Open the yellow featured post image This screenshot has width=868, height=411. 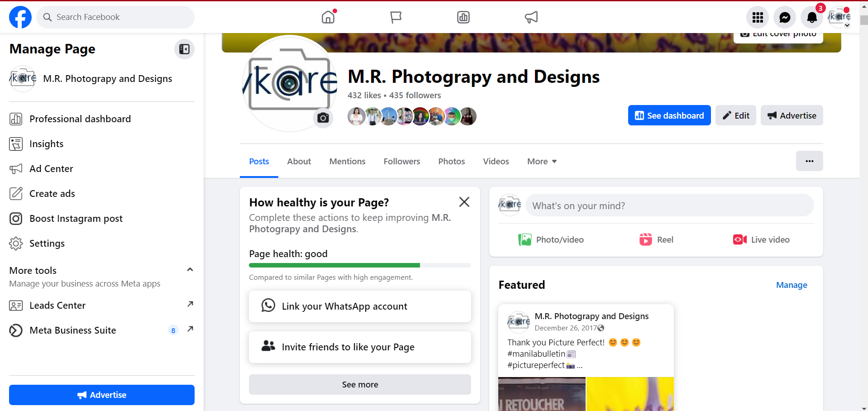tap(630, 394)
